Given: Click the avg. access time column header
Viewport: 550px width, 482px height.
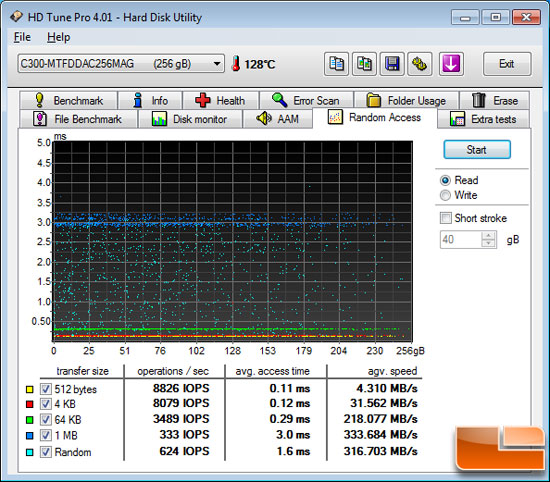Looking at the screenshot, I should click(273, 371).
